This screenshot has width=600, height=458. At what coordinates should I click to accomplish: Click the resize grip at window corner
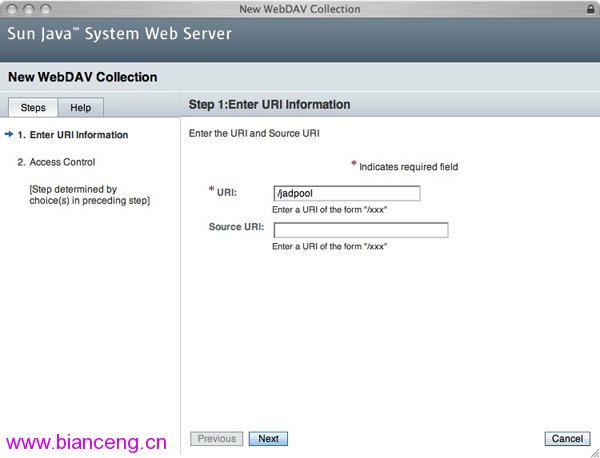[x=595, y=453]
